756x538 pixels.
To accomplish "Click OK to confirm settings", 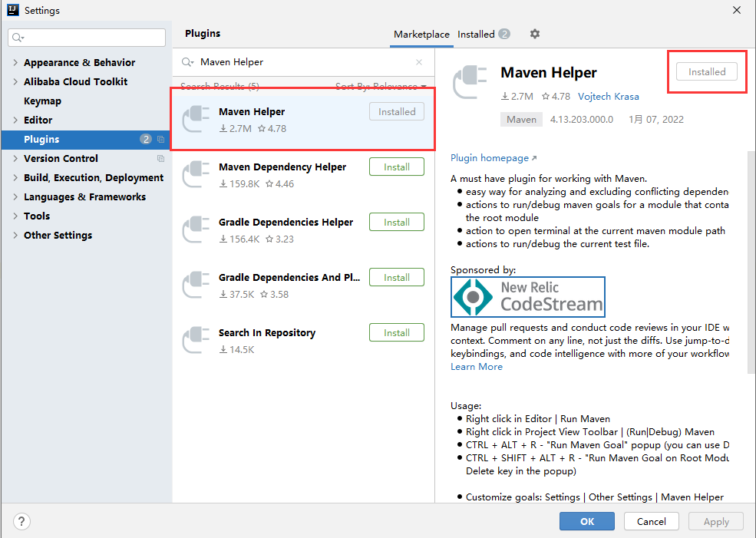I will point(587,521).
